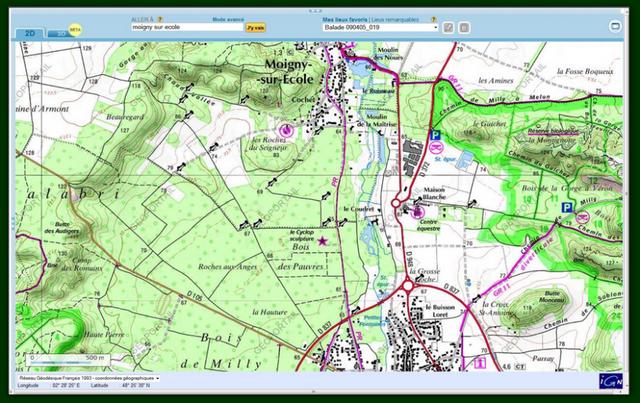Click the 'la Hauture' map label
The width and height of the screenshot is (640, 403).
[x=269, y=312]
